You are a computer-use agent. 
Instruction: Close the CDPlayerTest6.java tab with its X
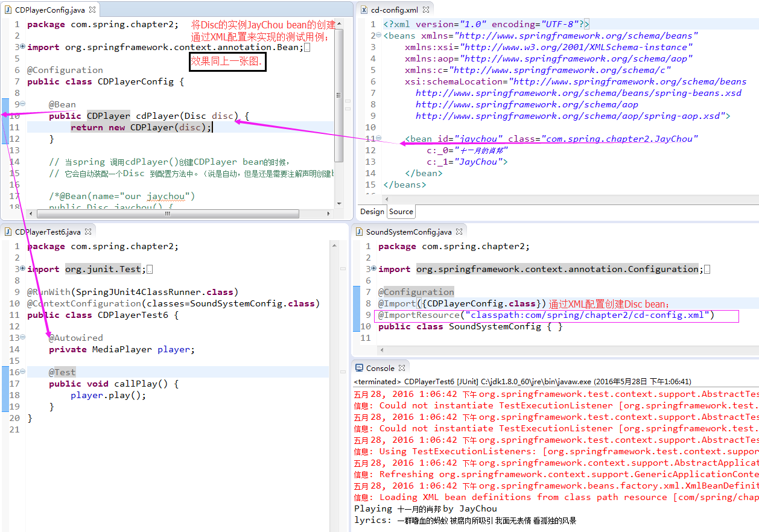[88, 232]
